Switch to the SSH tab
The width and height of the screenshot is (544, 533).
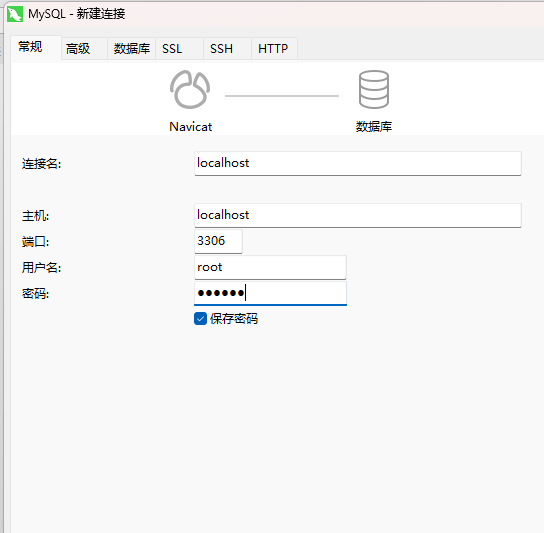(227, 49)
